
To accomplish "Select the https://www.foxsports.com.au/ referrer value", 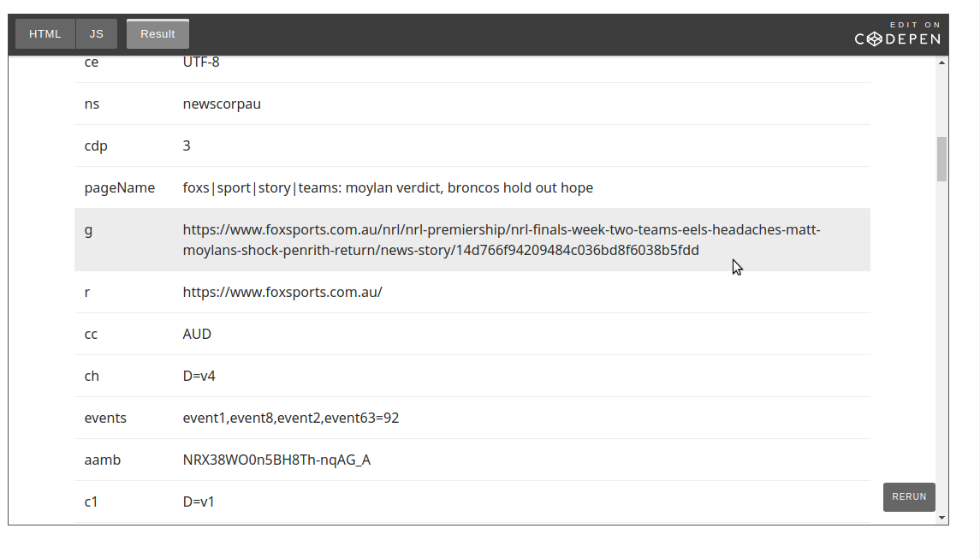I will pyautogui.click(x=282, y=292).
